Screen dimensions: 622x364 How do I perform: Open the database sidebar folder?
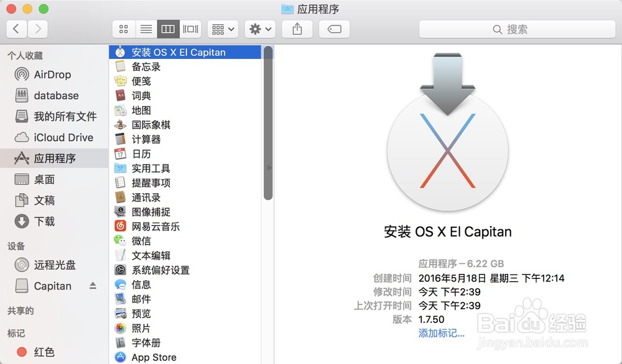(54, 96)
